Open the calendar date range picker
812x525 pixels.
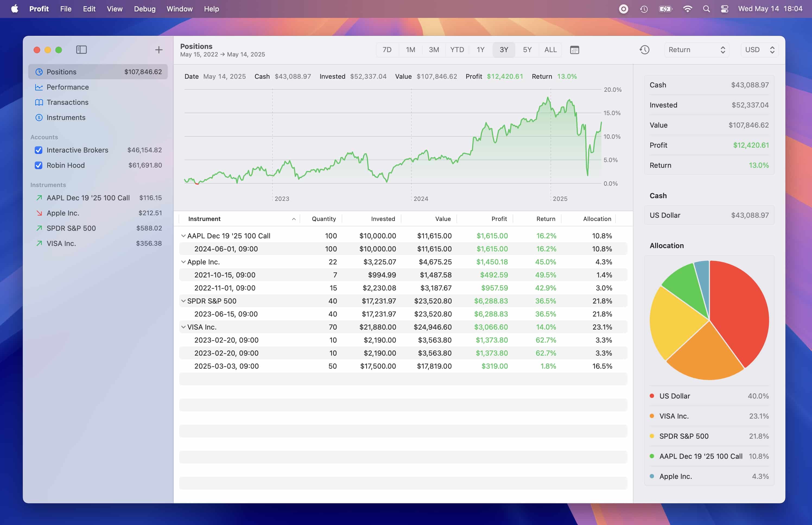coord(574,50)
